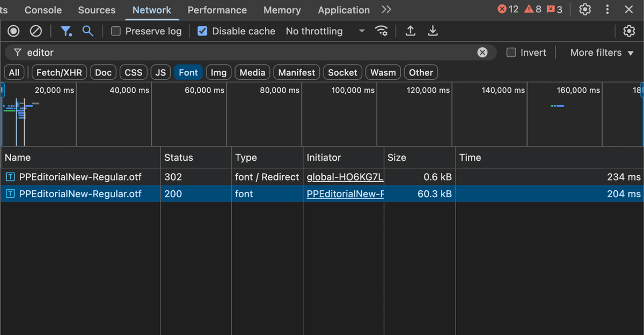Switch to the Sources tab
Screen dimensions: 644x335
click(x=97, y=10)
